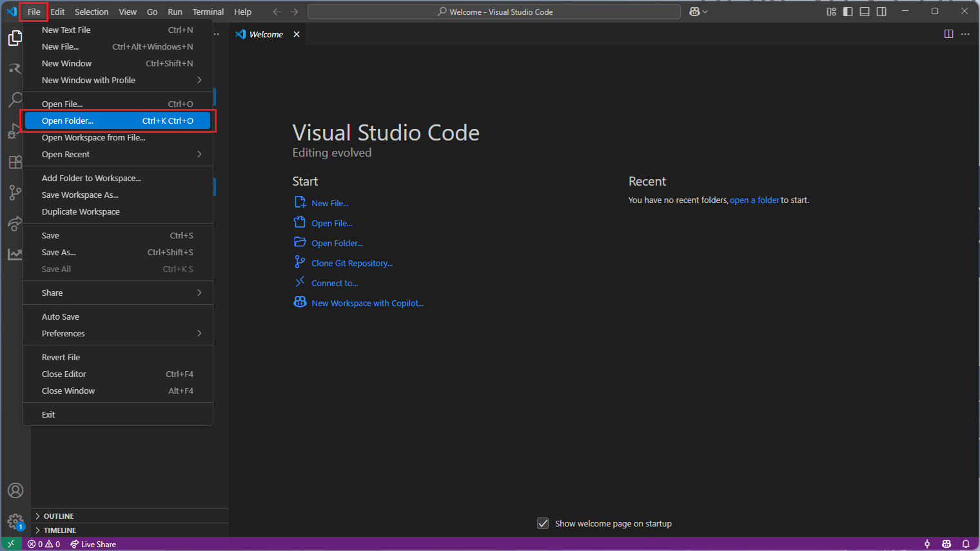Viewport: 980px width, 551px height.
Task: Open the Explorer view in the activity bar
Action: [x=14, y=38]
